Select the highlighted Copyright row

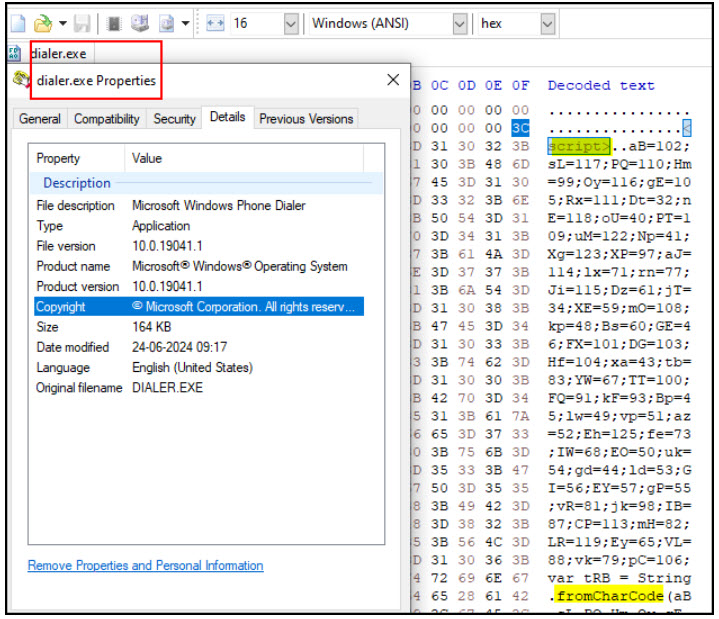[199, 306]
